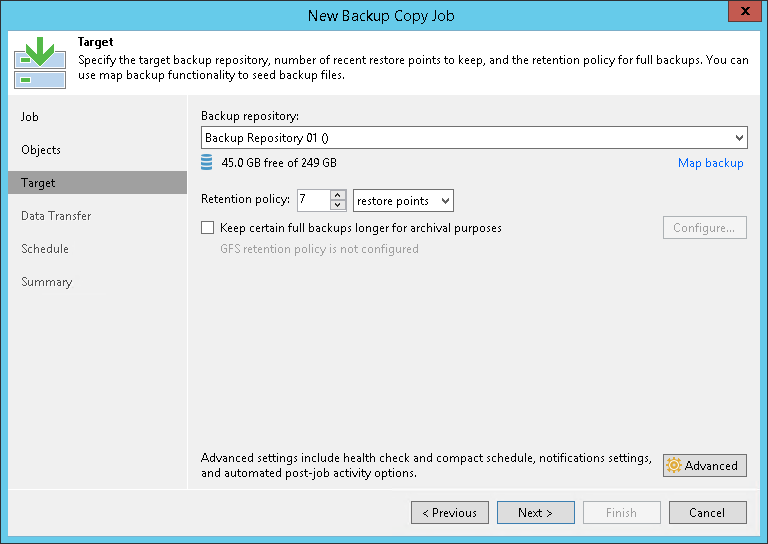Go back with the Previous button
Screen dimensions: 768x544
point(449,513)
